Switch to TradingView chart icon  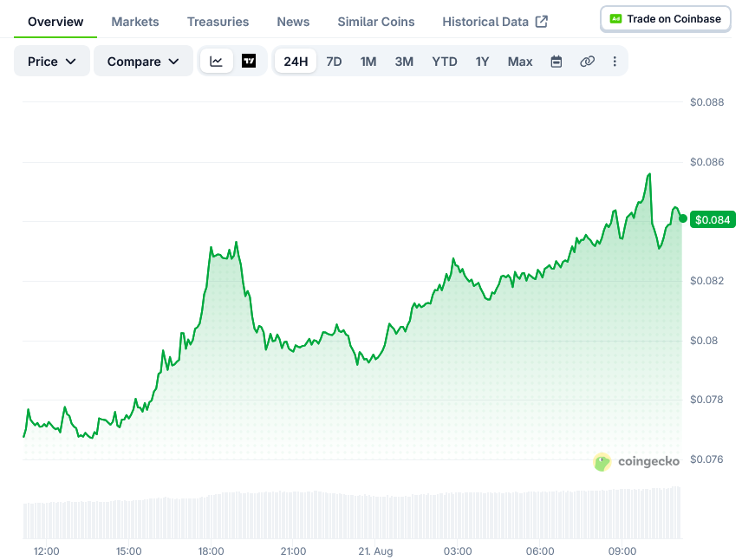click(x=249, y=61)
